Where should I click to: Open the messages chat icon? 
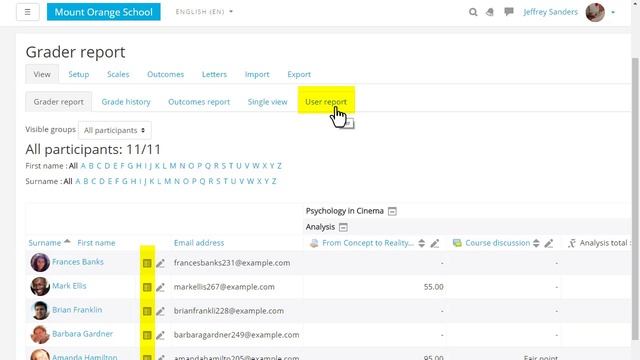tap(509, 12)
